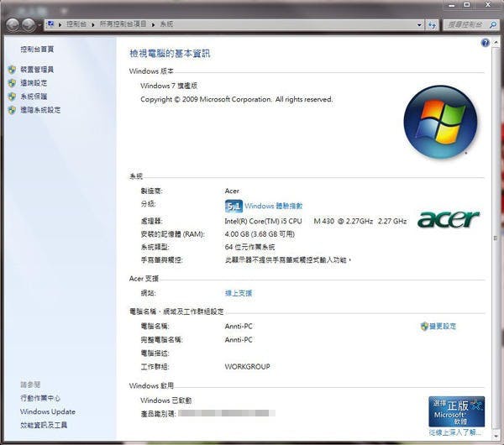Click the genuine Microsoft software badge
This screenshot has height=445, width=504.
click(x=456, y=411)
